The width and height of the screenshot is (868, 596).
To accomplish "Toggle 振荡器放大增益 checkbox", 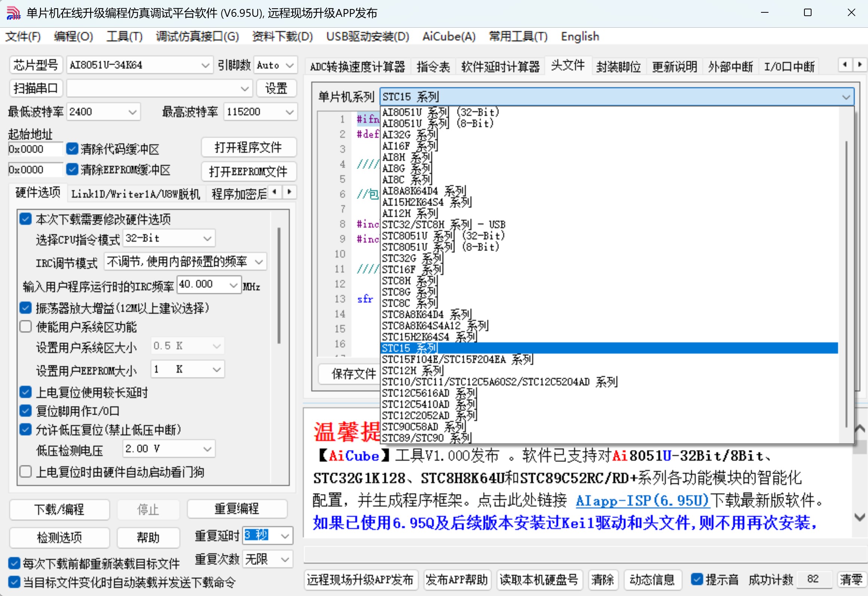I will (x=25, y=308).
